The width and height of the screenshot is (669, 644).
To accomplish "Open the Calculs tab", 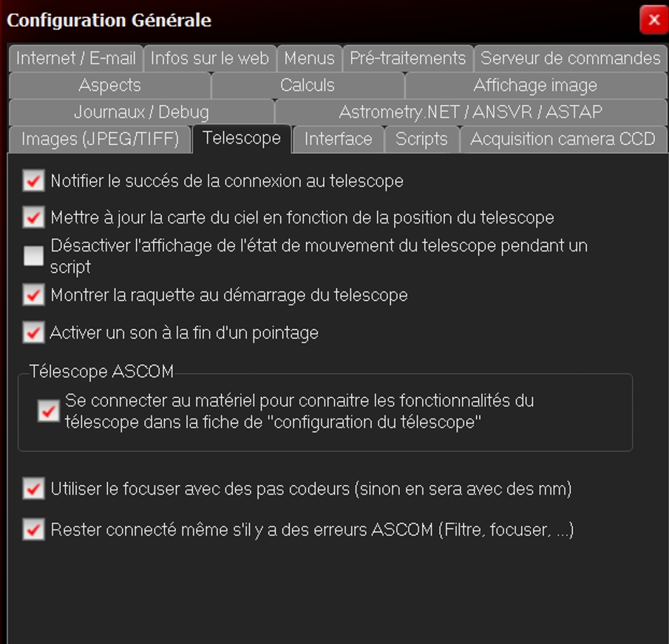I will [308, 86].
